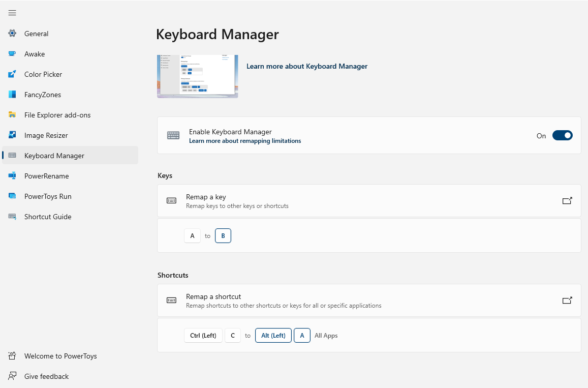588x388 pixels.
Task: Disable the Enable Keyboard Manager toggle
Action: tap(562, 135)
